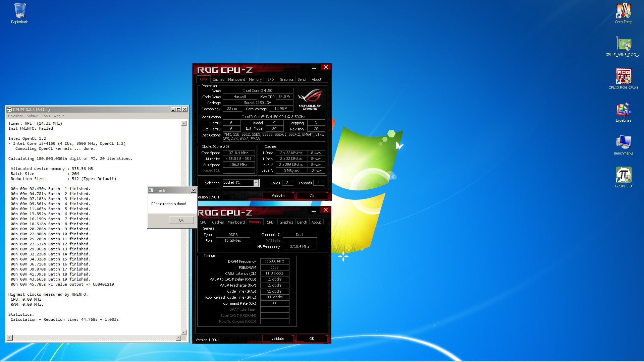644x362 pixels.
Task: Switch to CPU tab in lower CPU-Z
Action: tap(203, 222)
